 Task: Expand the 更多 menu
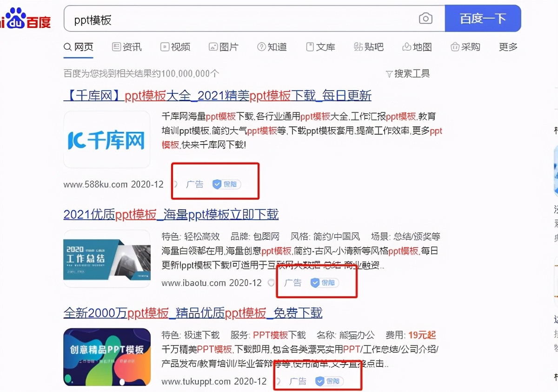coord(508,47)
